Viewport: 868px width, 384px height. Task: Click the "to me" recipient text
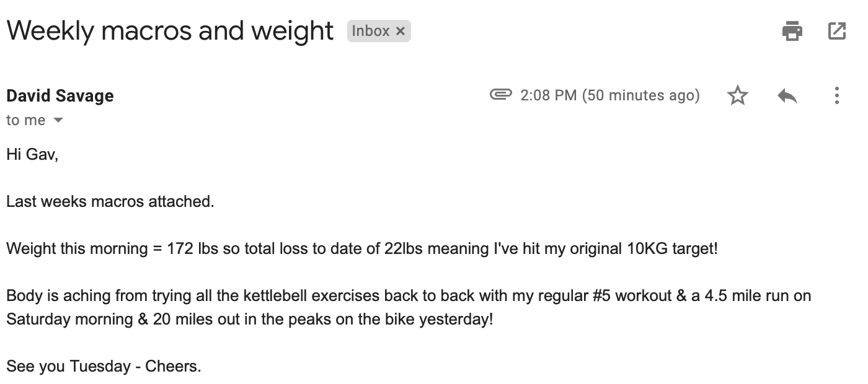[25, 120]
